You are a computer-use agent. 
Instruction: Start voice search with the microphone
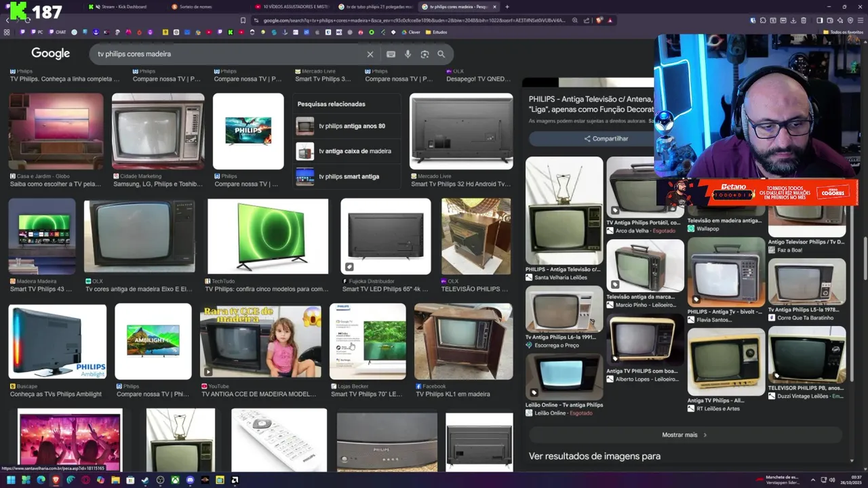pyautogui.click(x=408, y=54)
